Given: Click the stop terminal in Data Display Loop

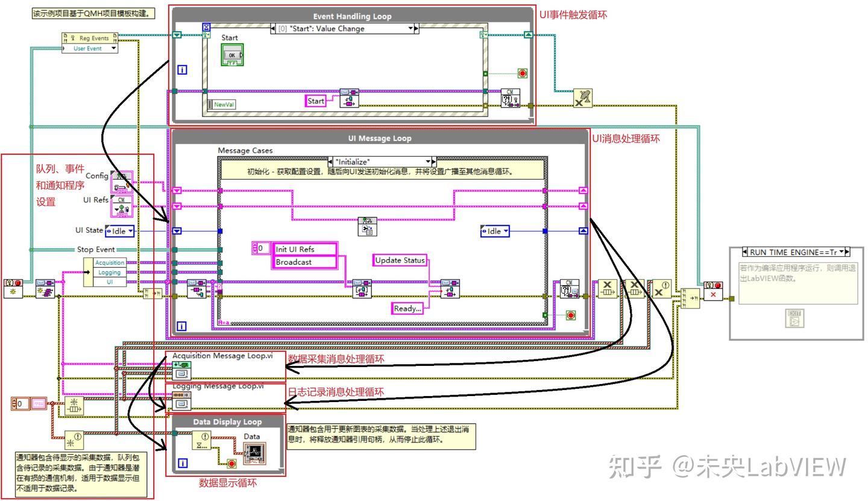Looking at the screenshot, I should click(231, 464).
